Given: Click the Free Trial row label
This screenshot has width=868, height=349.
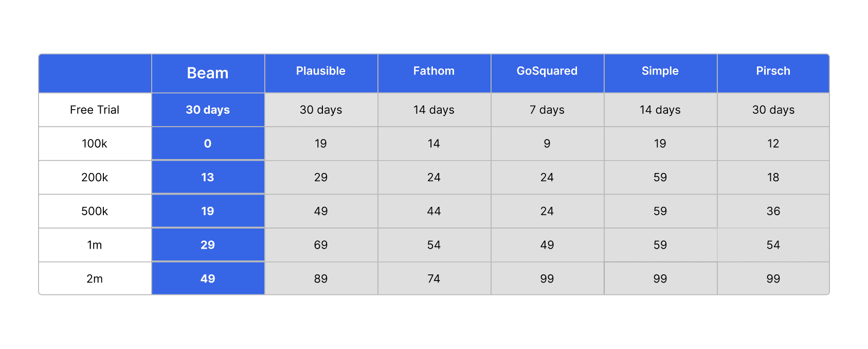Looking at the screenshot, I should [x=95, y=110].
